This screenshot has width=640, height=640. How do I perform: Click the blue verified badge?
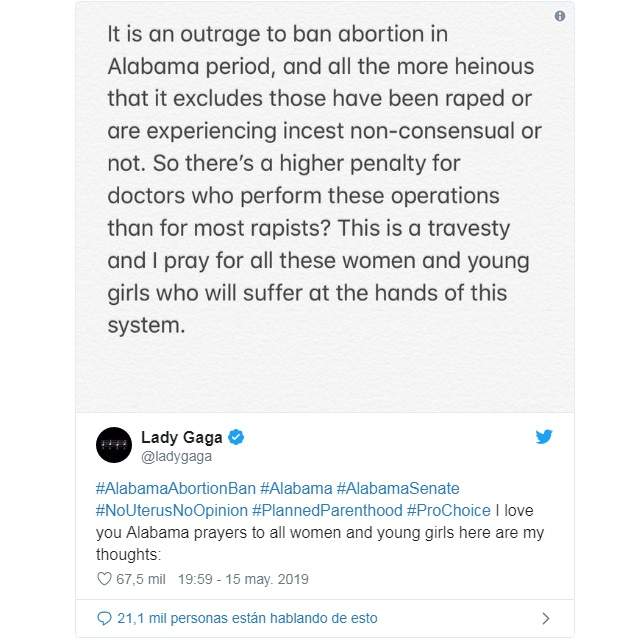point(236,437)
